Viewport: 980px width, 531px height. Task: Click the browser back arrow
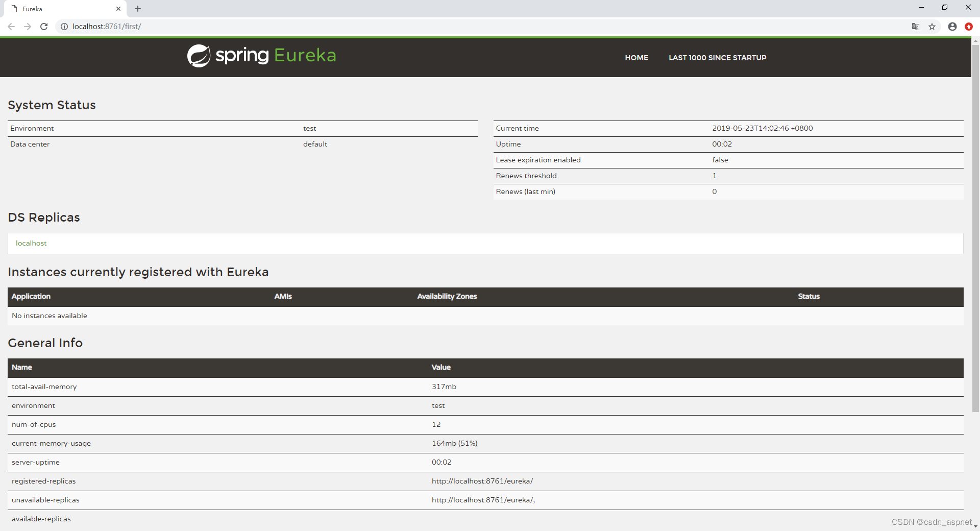(x=11, y=27)
